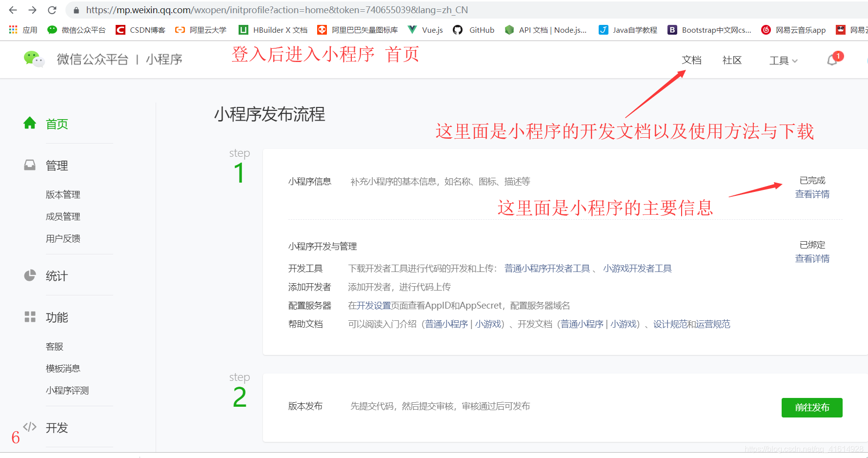This screenshot has height=458, width=868.
Task: Click 微信公众平台 header title text
Action: point(93,60)
